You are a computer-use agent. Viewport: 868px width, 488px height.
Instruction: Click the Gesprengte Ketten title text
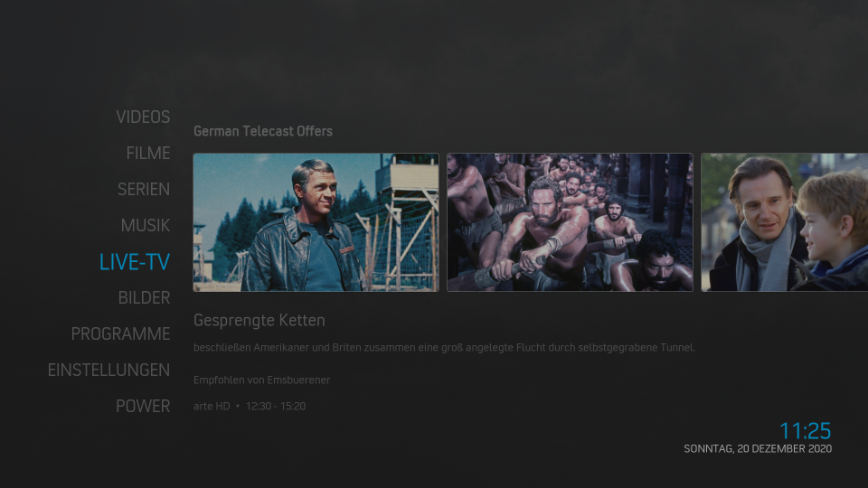point(259,320)
